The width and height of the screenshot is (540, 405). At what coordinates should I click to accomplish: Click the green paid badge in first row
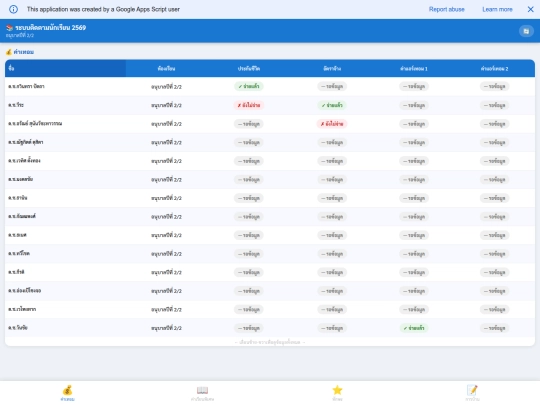tap(249, 86)
